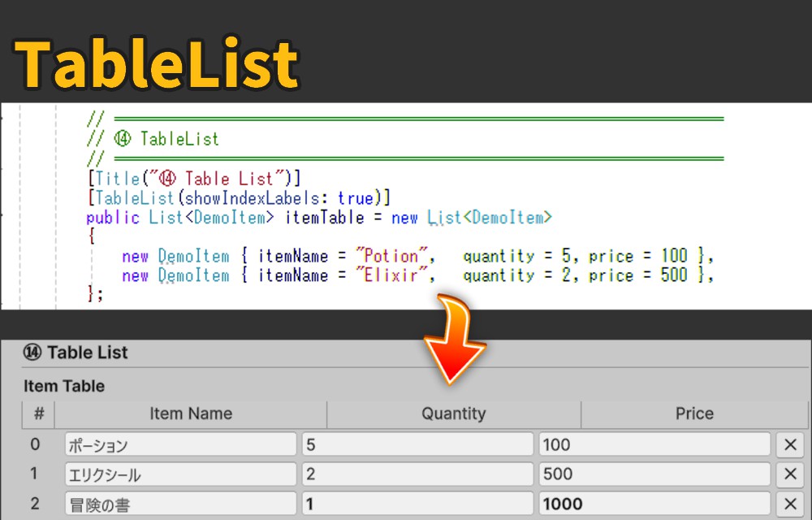The image size is (812, 520).
Task: Click the TableList attribute in the code
Action: pos(135,198)
